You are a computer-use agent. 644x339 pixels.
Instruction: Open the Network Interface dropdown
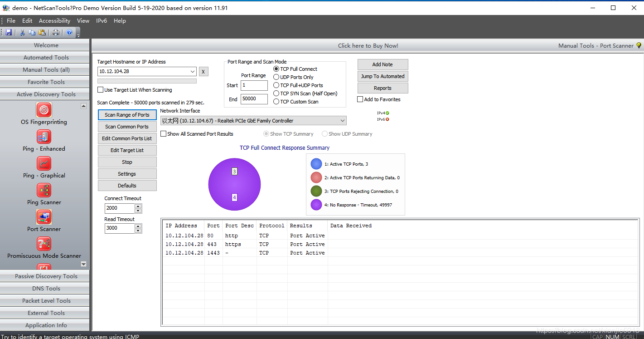(342, 121)
